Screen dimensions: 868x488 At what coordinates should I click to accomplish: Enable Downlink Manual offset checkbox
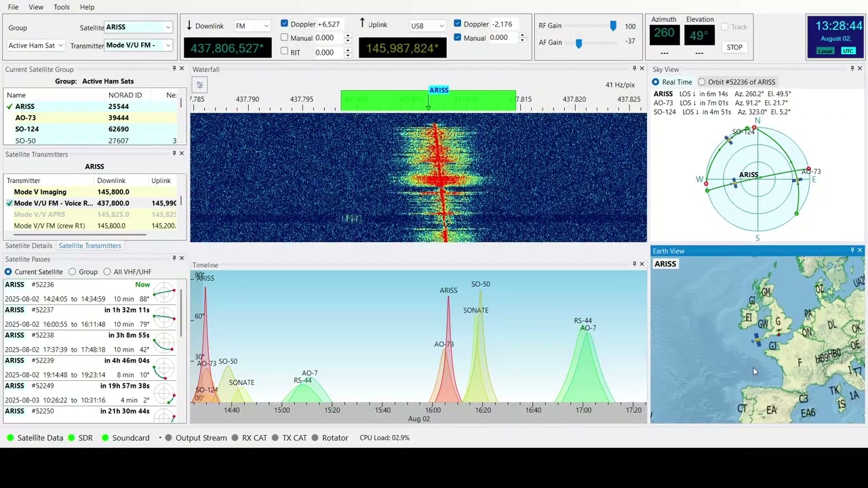(x=284, y=38)
